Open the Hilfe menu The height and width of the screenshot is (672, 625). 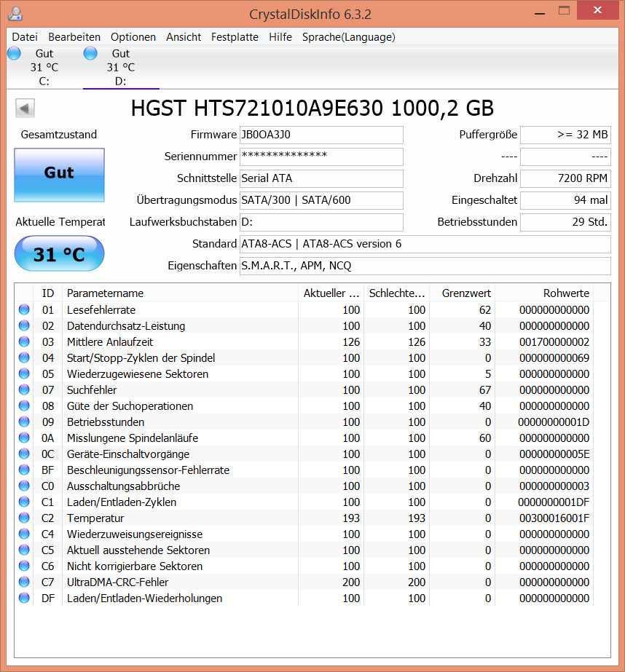(280, 37)
